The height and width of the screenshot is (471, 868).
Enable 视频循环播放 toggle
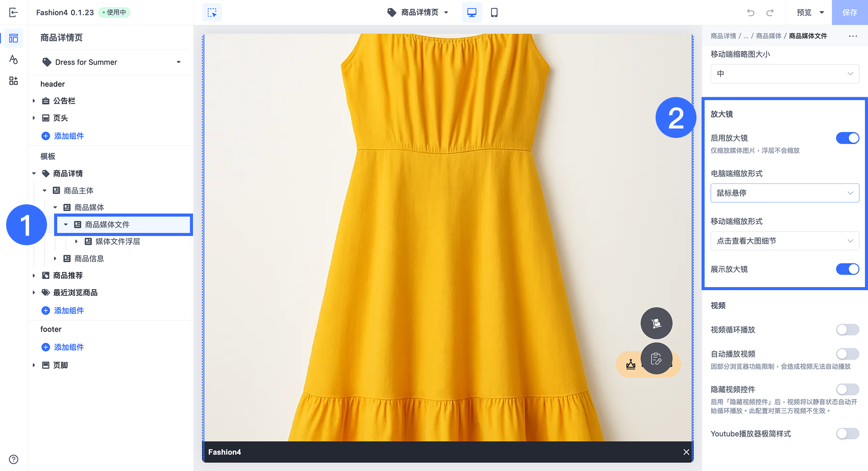tap(847, 330)
